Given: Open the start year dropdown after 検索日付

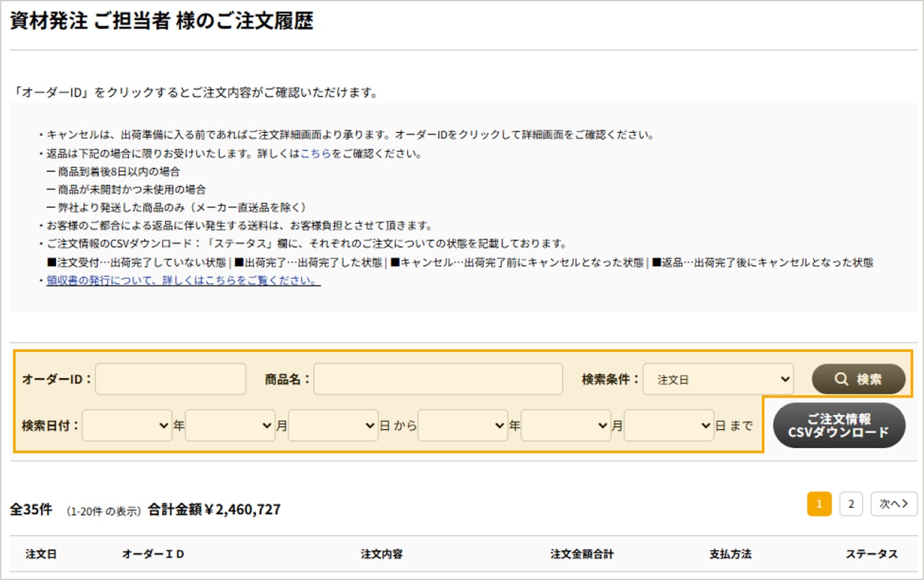Looking at the screenshot, I should pos(127,426).
